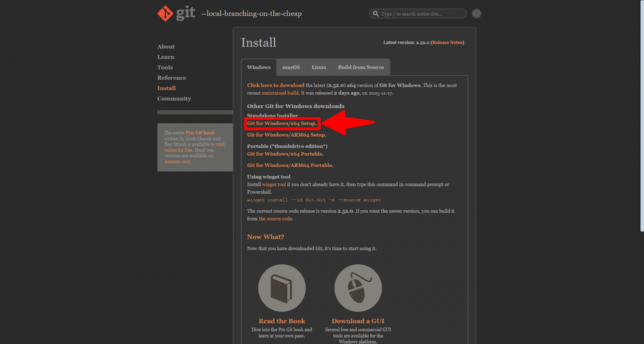Switch to the macOS tab

290,67
